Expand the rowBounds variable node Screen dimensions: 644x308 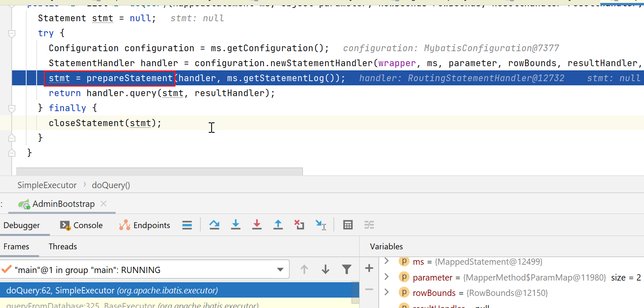pos(387,293)
